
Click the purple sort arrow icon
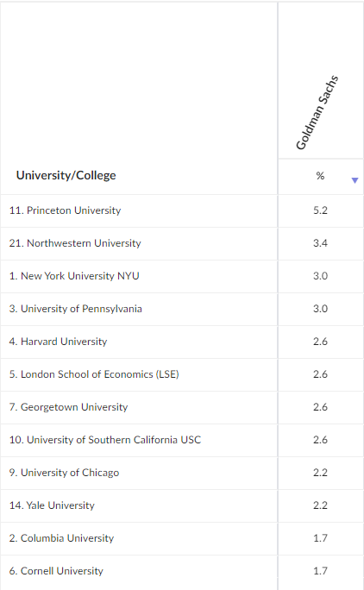[355, 180]
